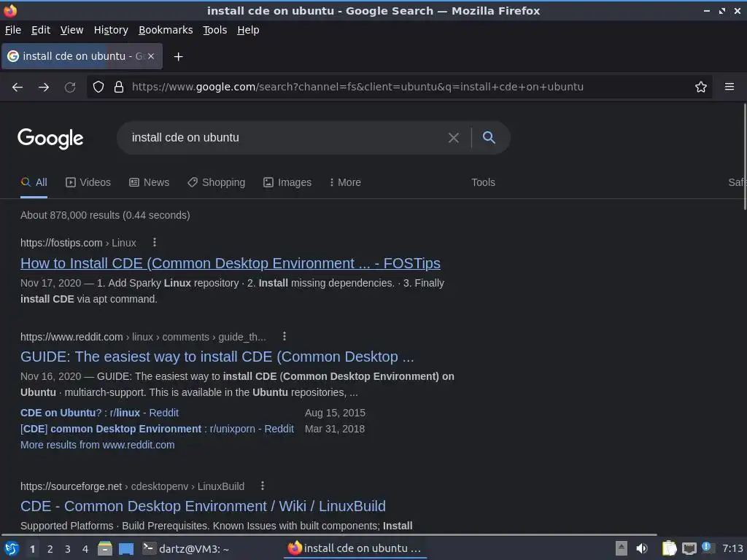Viewport: 747px width, 560px height.
Task: Select the All results tab
Action: tap(34, 182)
